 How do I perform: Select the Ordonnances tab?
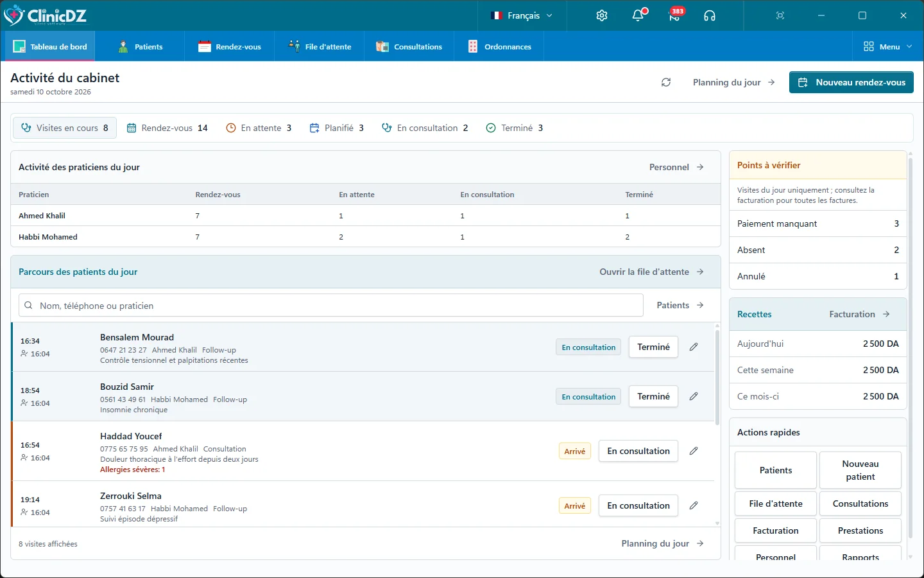point(499,46)
